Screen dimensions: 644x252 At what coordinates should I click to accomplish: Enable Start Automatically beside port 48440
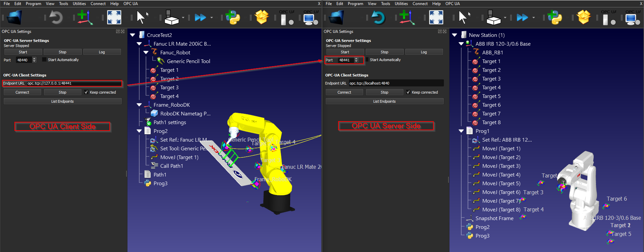pyautogui.click(x=44, y=60)
